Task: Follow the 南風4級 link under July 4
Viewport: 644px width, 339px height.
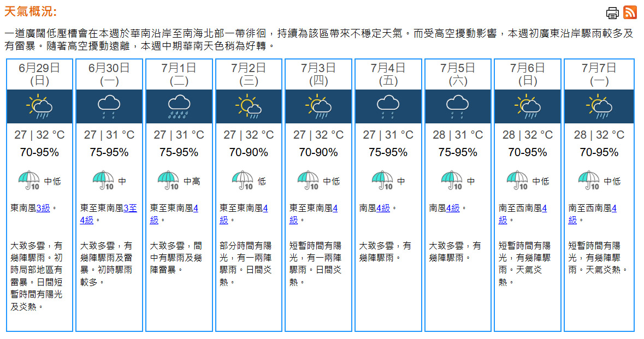Action: pyautogui.click(x=383, y=208)
